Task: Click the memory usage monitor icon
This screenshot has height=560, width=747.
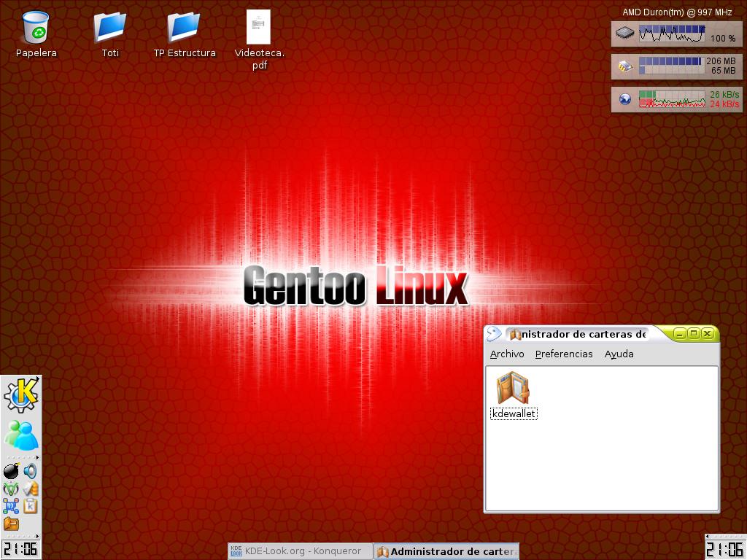Action: [x=624, y=66]
